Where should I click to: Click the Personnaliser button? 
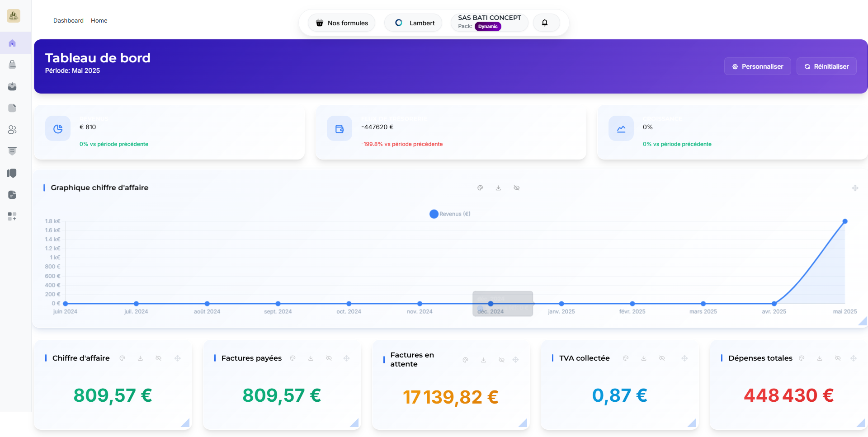coord(757,66)
